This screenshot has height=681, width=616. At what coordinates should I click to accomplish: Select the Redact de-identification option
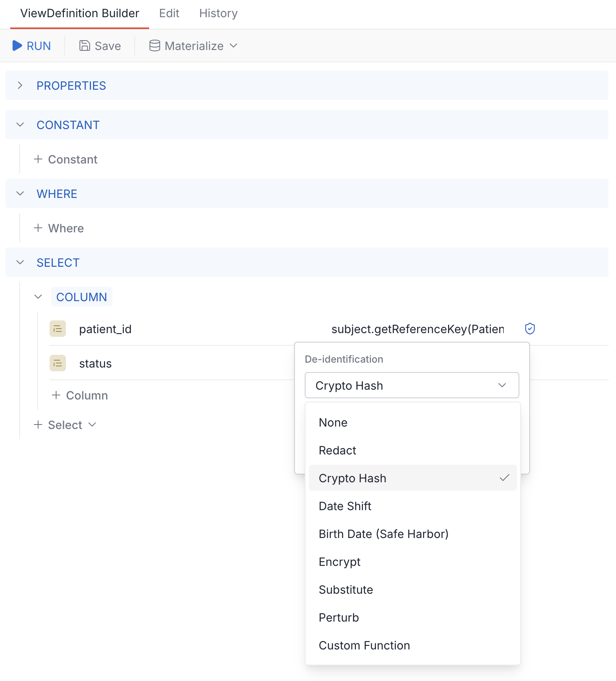(x=337, y=450)
